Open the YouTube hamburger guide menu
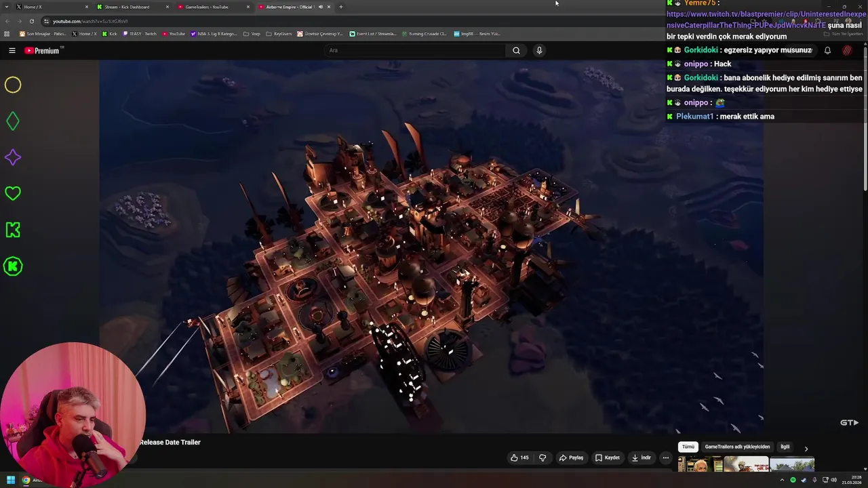Viewport: 868px width, 488px height. click(x=12, y=50)
